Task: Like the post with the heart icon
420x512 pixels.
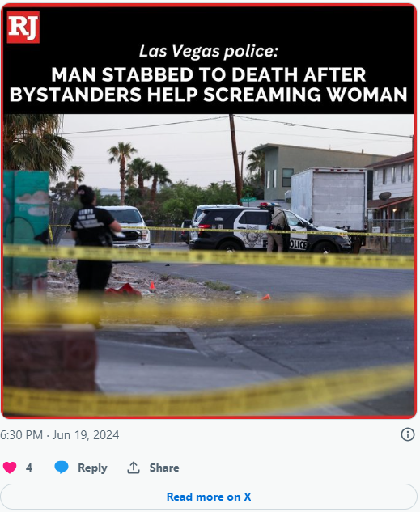Action: [10, 468]
